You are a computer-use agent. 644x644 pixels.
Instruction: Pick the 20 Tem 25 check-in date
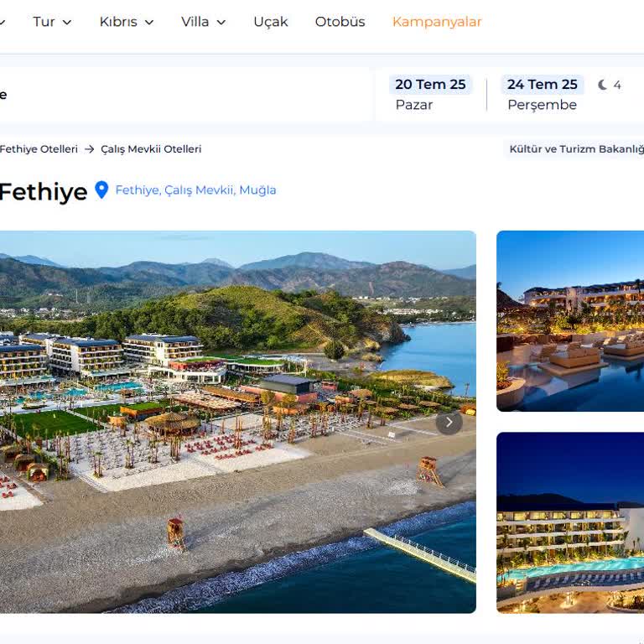click(430, 93)
